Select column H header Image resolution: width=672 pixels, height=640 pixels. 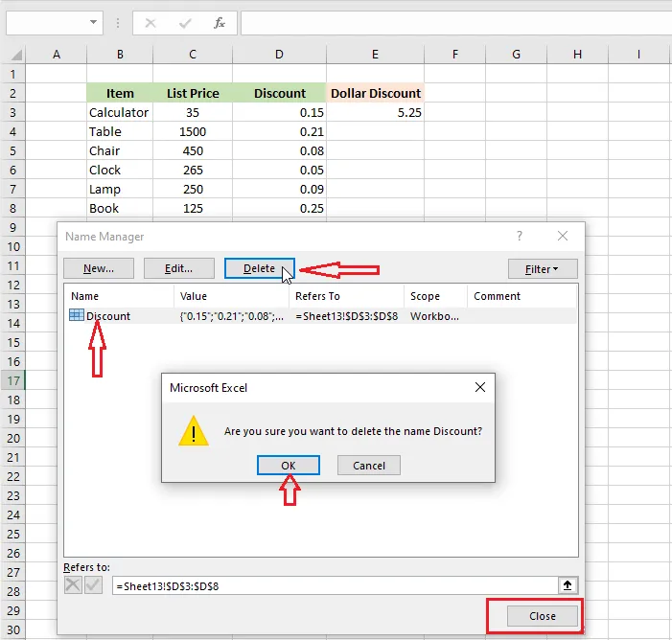[578, 55]
